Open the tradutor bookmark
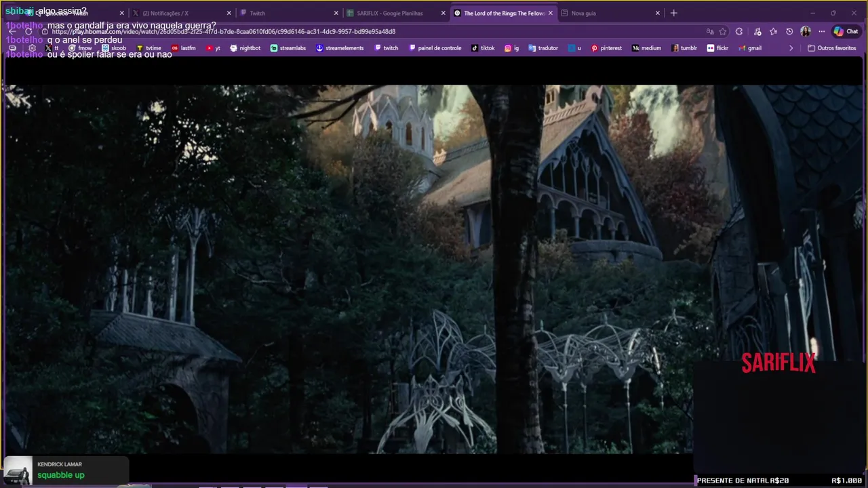The image size is (868, 488). coord(543,48)
